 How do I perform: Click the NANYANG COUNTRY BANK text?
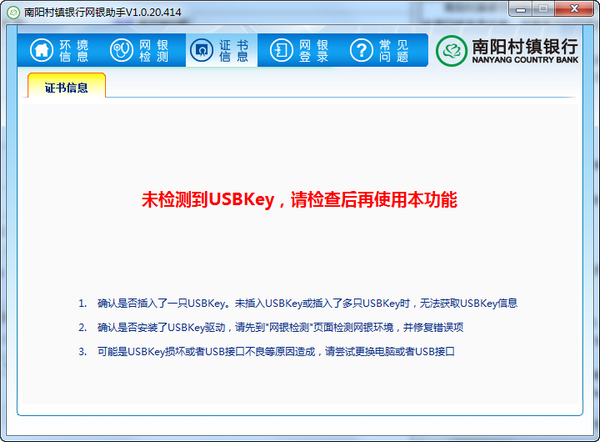coord(524,60)
